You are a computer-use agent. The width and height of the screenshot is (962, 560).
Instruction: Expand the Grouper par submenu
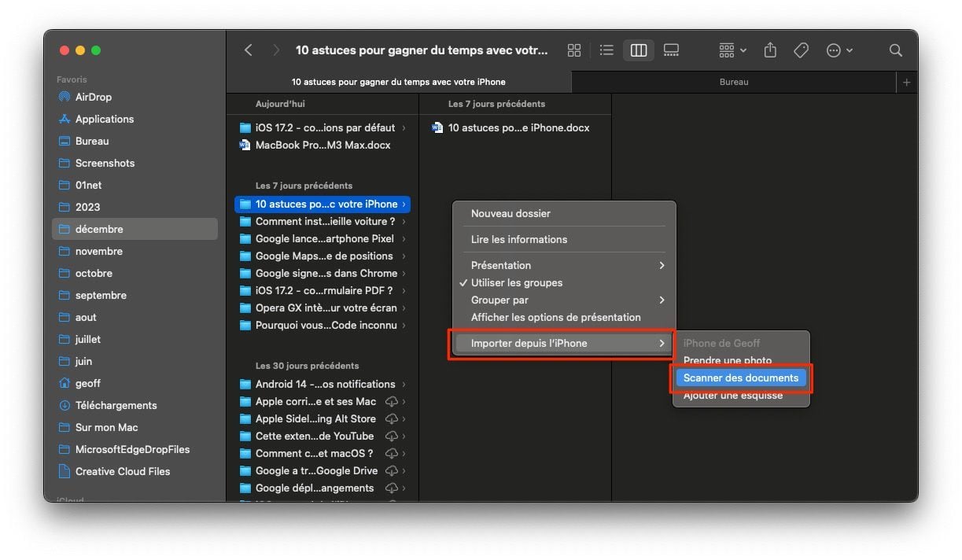(564, 300)
